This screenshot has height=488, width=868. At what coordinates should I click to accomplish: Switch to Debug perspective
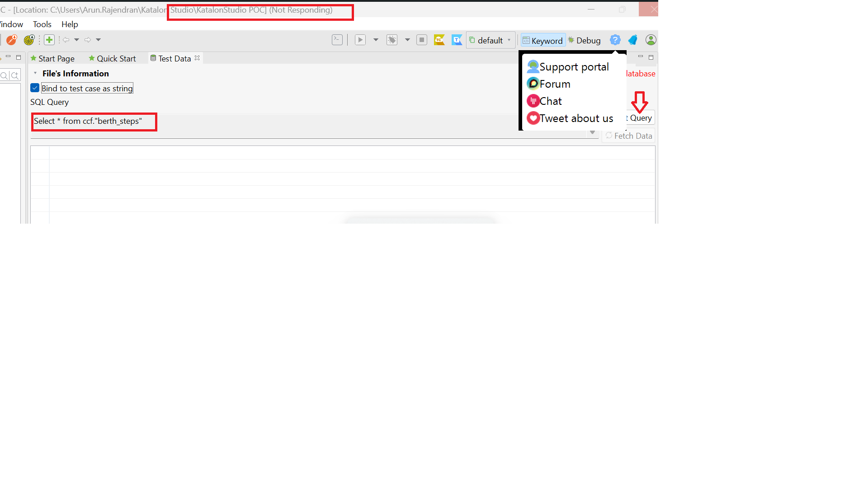[x=585, y=40]
